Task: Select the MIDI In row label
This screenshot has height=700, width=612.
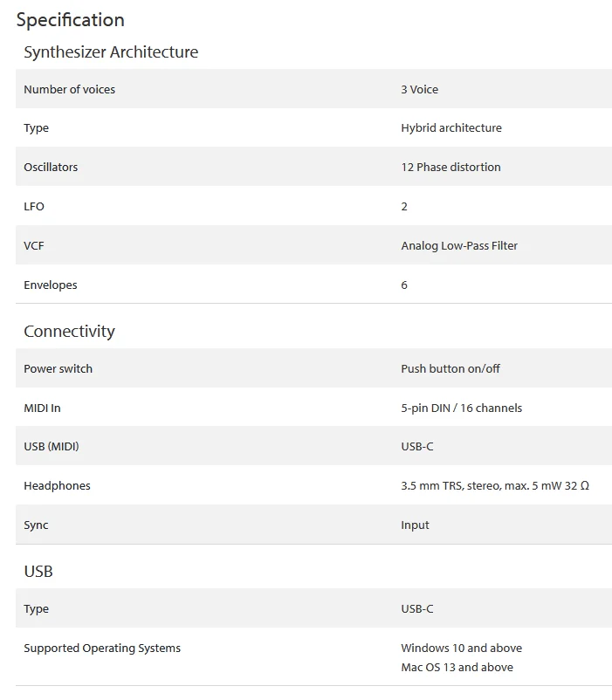Action: [42, 408]
